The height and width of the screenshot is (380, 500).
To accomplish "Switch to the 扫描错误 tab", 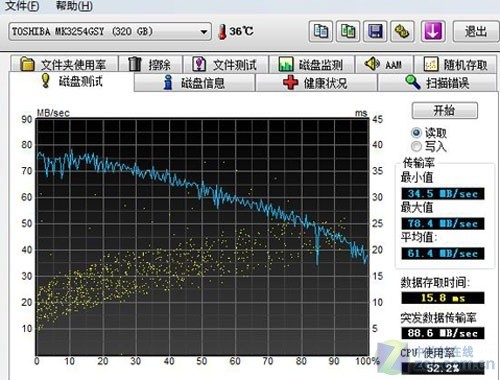I will [437, 82].
